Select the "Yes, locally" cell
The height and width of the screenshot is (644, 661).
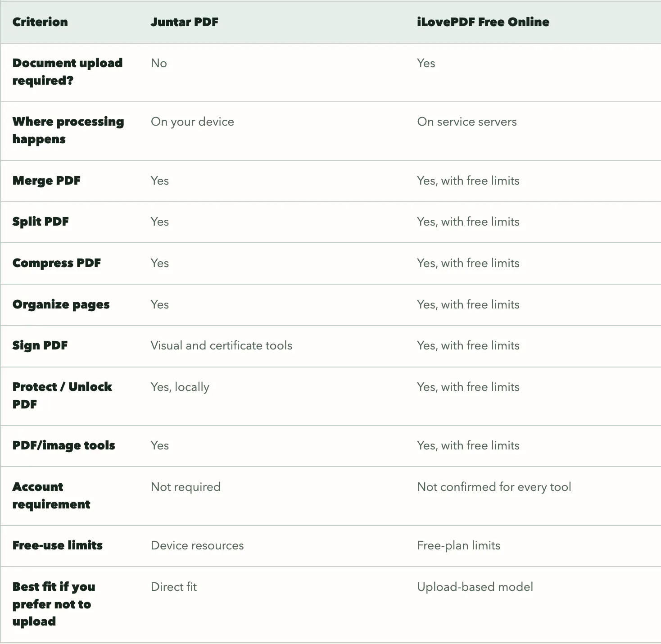click(180, 387)
